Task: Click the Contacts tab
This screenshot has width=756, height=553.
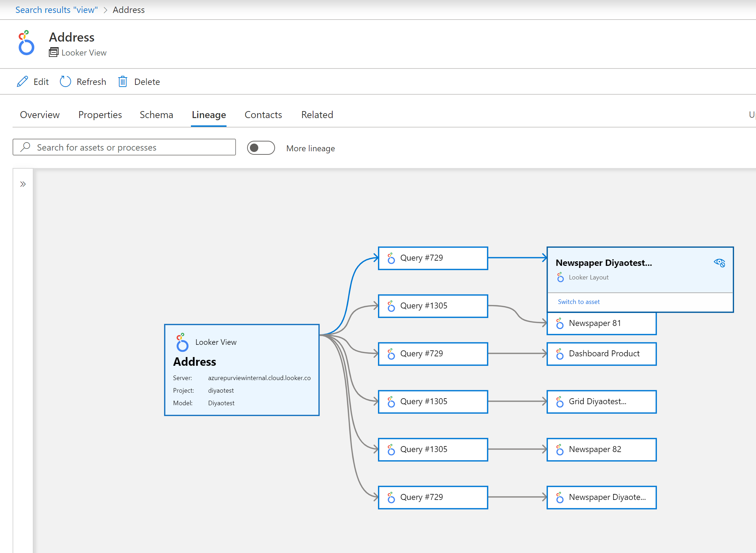Action: pos(263,115)
